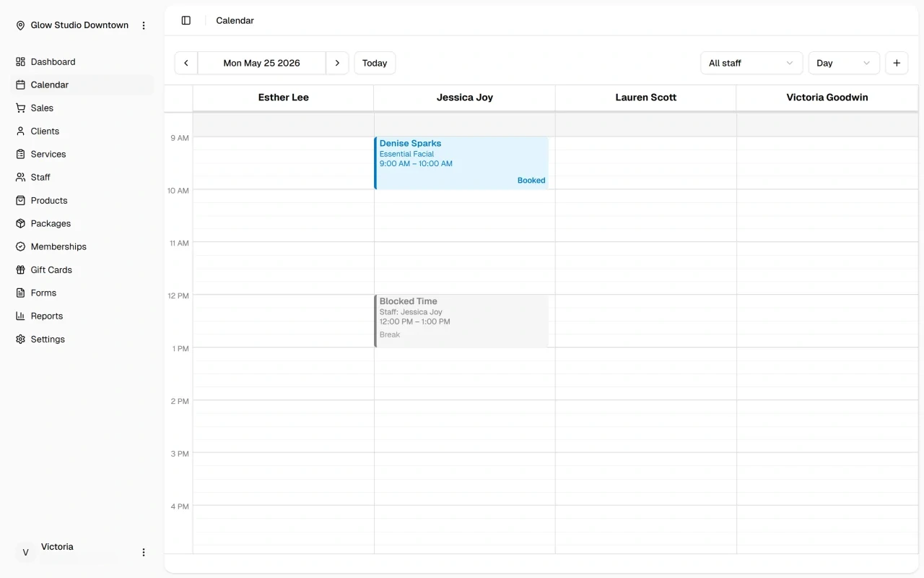Open the Day view dropdown

pyautogui.click(x=844, y=63)
